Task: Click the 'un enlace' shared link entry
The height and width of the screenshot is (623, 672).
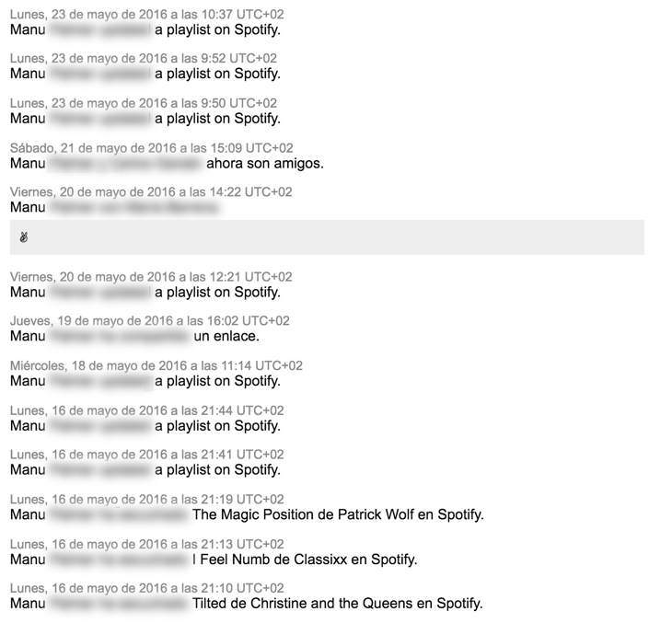Action: (134, 336)
